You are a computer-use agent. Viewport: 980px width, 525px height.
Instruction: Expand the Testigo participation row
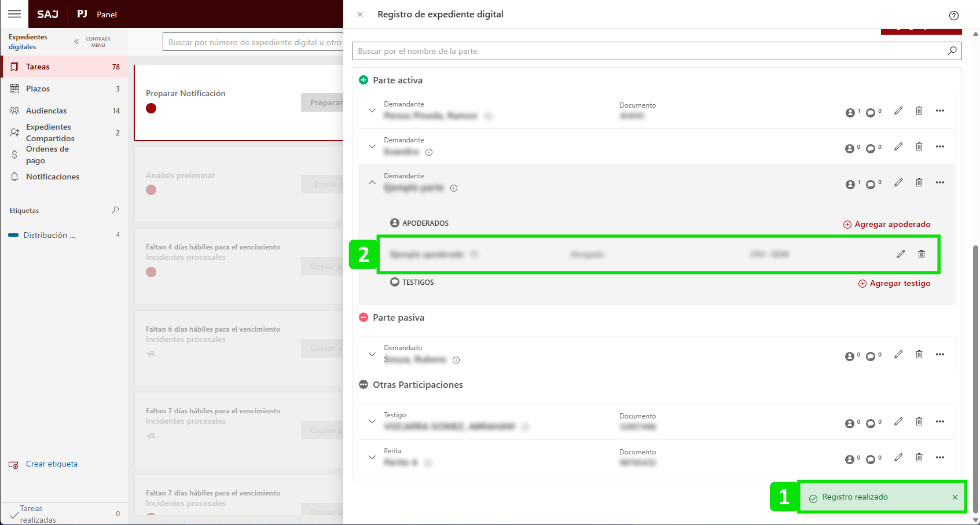[x=372, y=421]
